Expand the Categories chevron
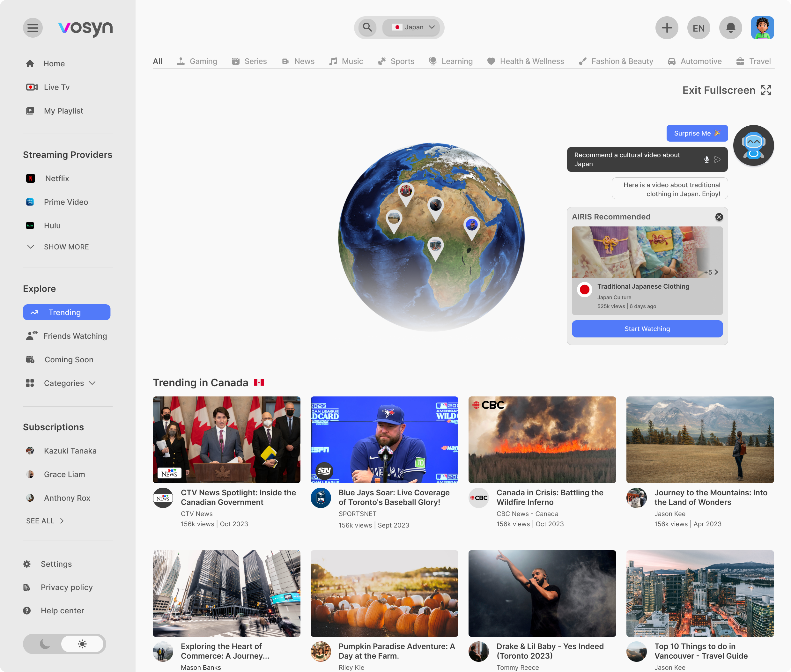 [x=92, y=383]
